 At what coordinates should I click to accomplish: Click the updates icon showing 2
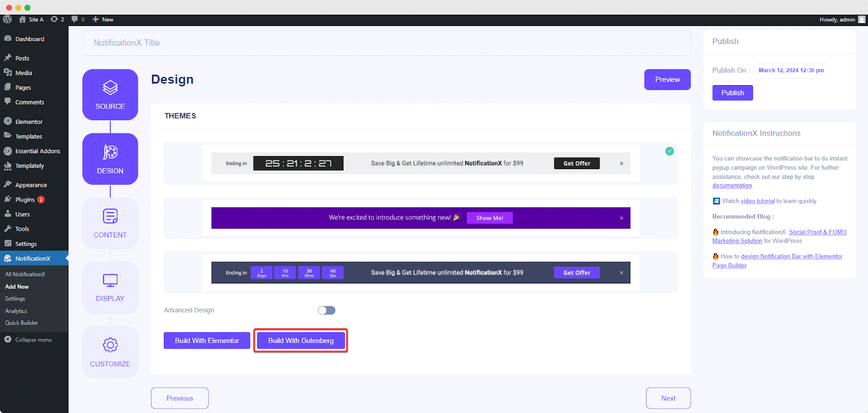pyautogui.click(x=54, y=19)
